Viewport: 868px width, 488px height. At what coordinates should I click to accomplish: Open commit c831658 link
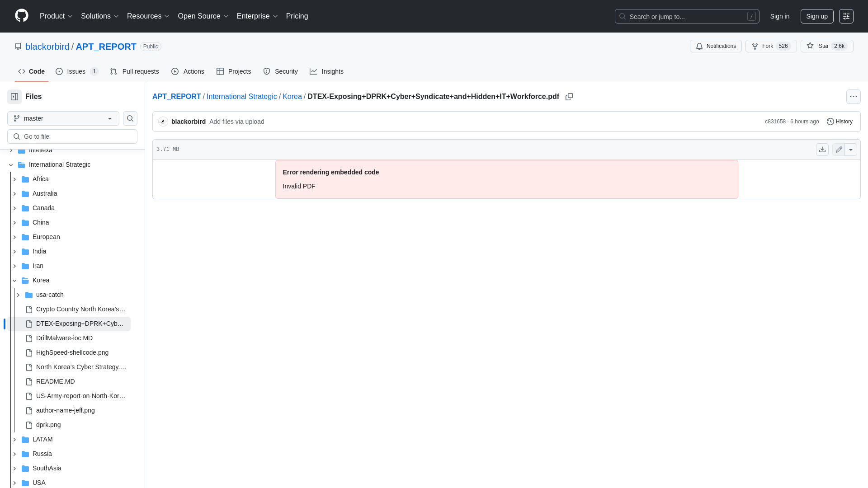775,122
